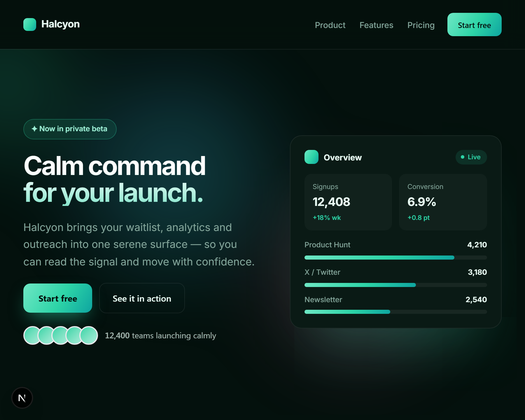
Task: Click the 6.9% conversion value
Action: [421, 202]
